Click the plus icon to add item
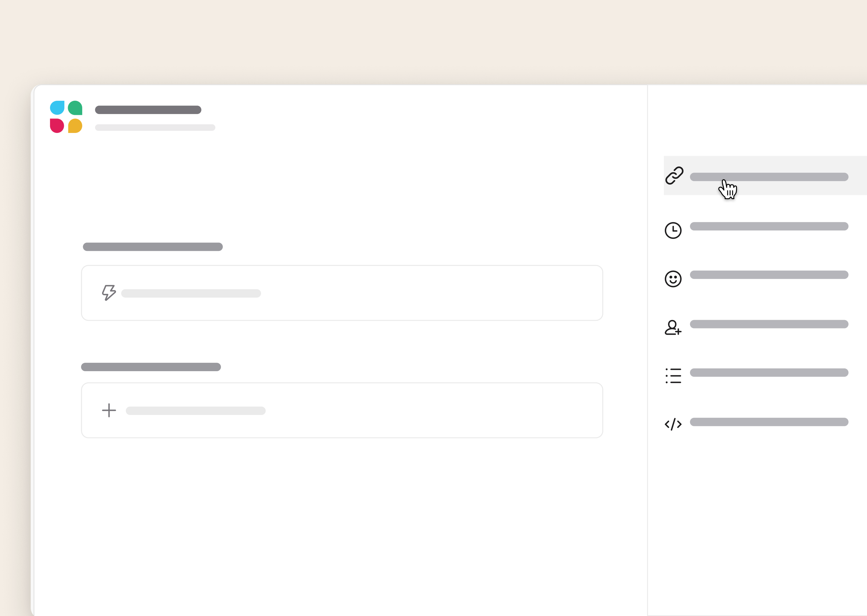This screenshot has width=867, height=616. tap(109, 409)
